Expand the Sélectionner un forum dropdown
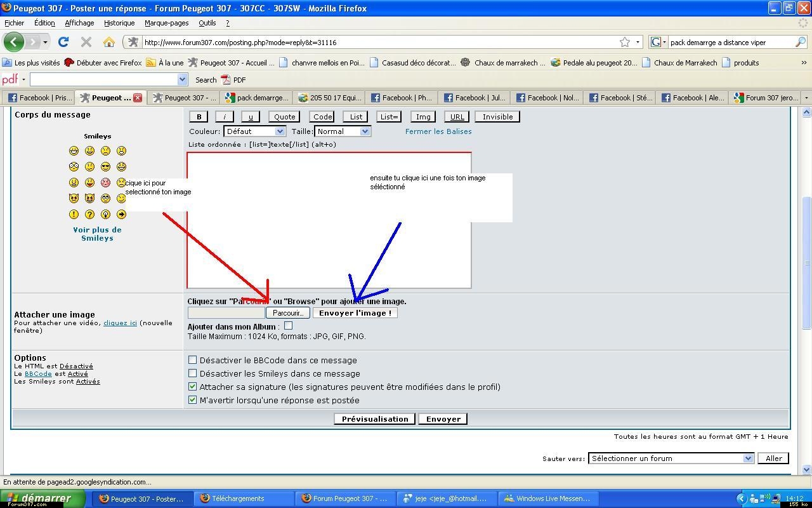This screenshot has width=812, height=508. [x=671, y=458]
